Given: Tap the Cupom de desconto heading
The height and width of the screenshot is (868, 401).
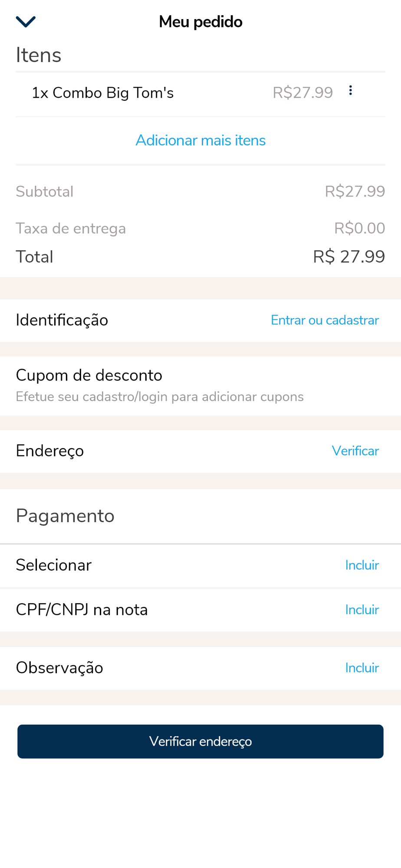Looking at the screenshot, I should click(x=89, y=375).
